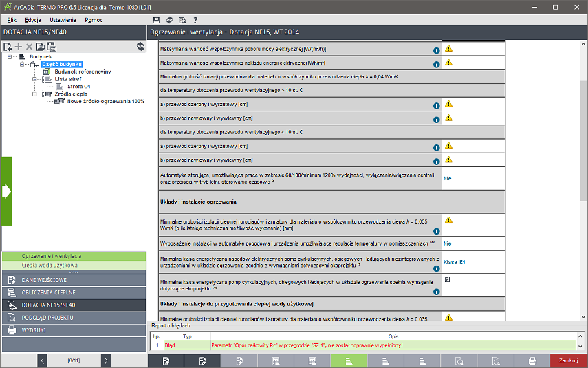Collapse the Budynek tree node
588x368 pixels.
coord(10,56)
